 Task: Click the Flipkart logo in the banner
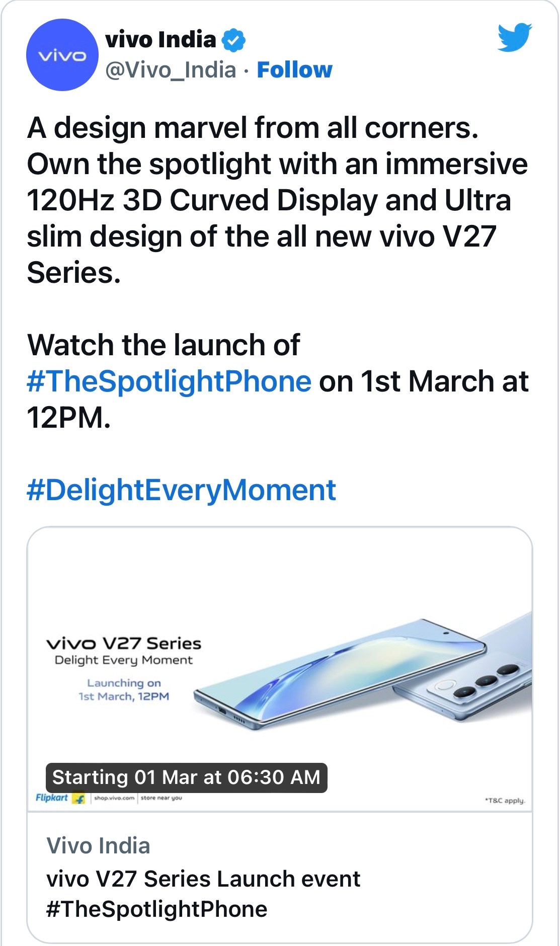click(x=60, y=798)
